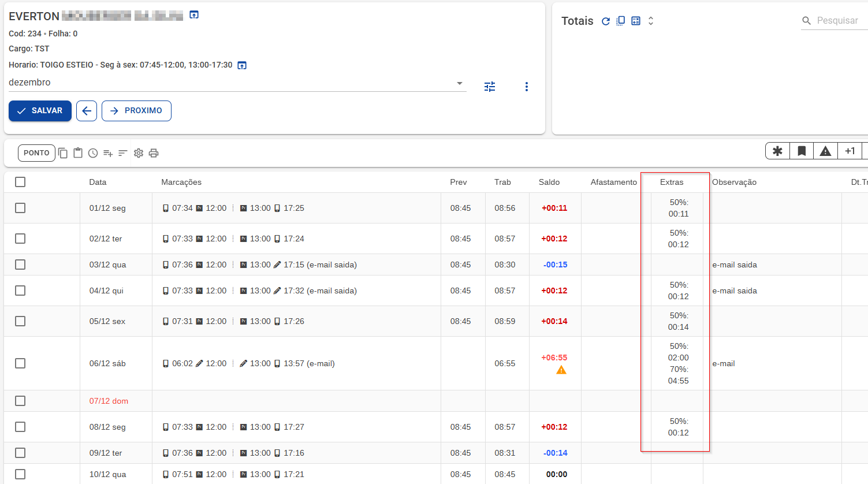868x484 pixels.
Task: Click the pencil icon beside 17:32 on 04/12
Action: click(x=277, y=291)
